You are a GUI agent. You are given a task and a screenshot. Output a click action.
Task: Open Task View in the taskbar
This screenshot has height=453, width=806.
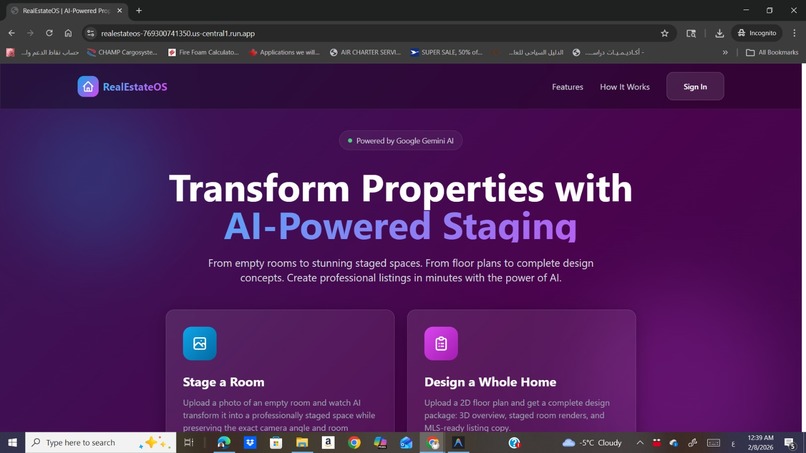coord(189,442)
